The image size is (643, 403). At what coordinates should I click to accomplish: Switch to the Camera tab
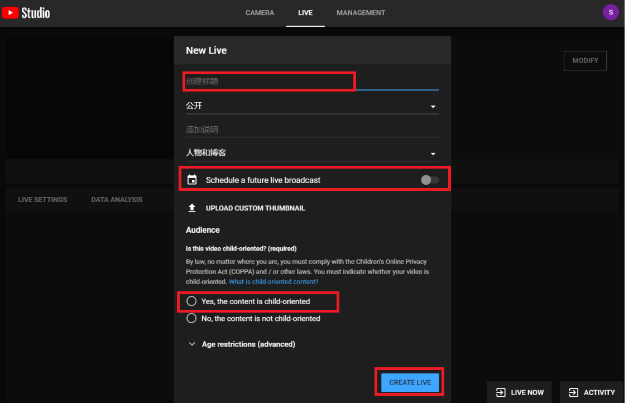[259, 13]
